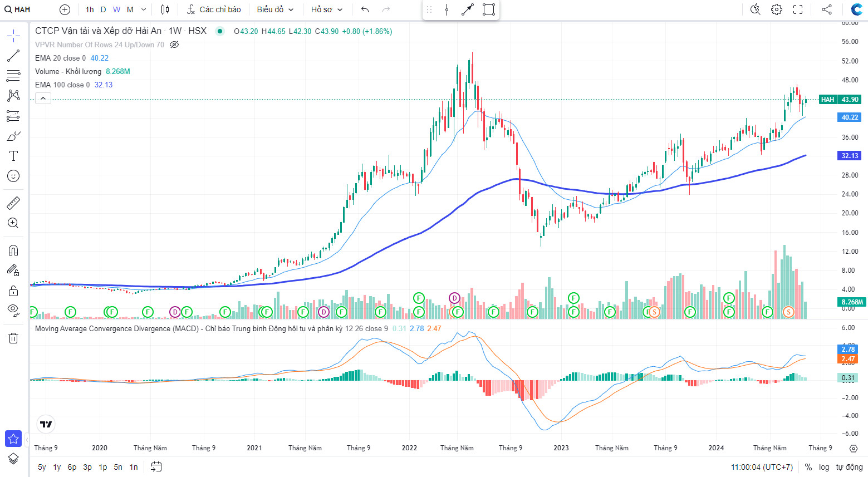Select the ruler measure tool

13,203
